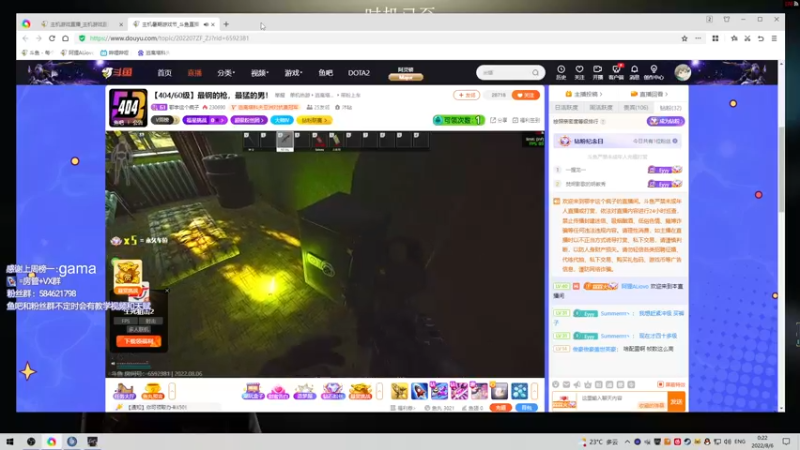Click the 404 streamer avatar thumbnail
The width and height of the screenshot is (800, 450).
[x=128, y=108]
